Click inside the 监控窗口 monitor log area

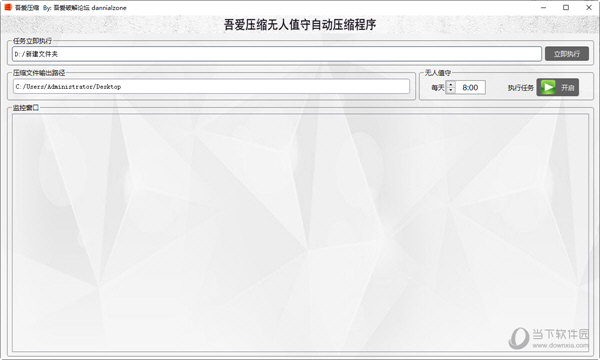(x=300, y=233)
